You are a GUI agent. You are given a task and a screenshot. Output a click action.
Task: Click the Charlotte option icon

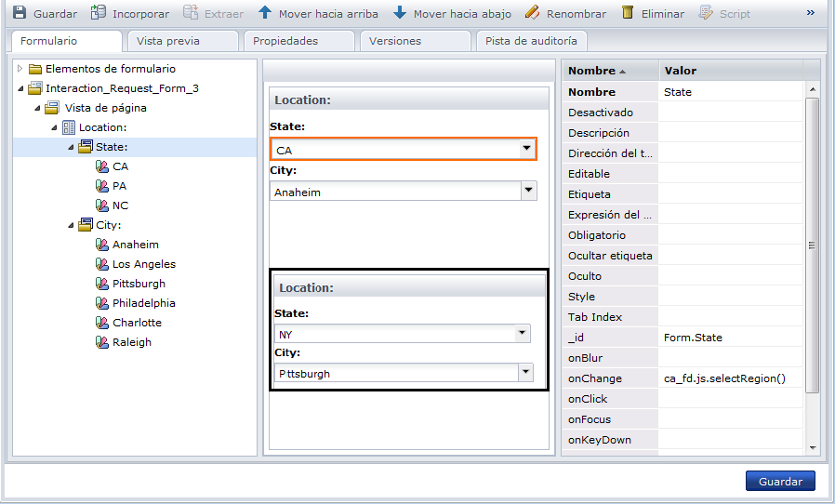coord(102,323)
